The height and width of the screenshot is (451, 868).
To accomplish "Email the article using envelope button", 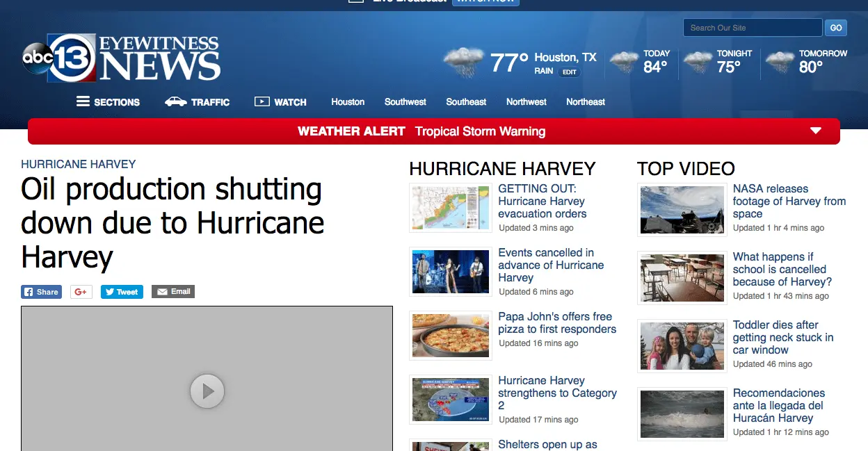I will coord(173,292).
